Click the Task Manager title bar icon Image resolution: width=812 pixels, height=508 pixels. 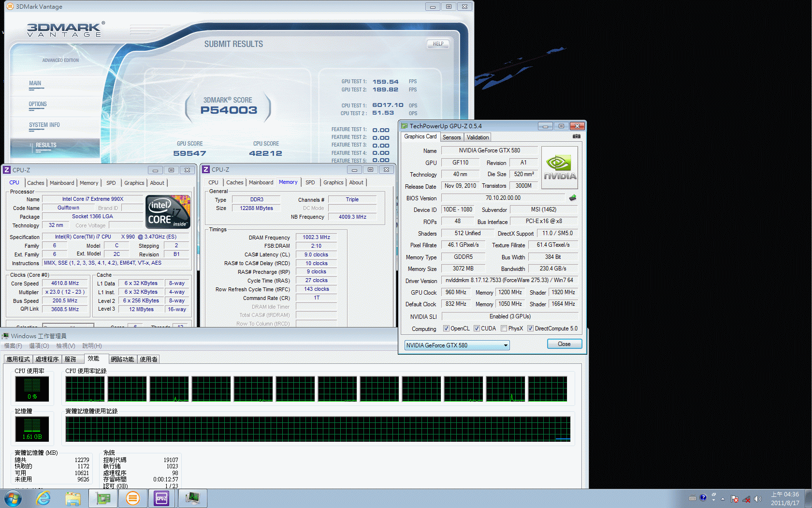point(6,336)
